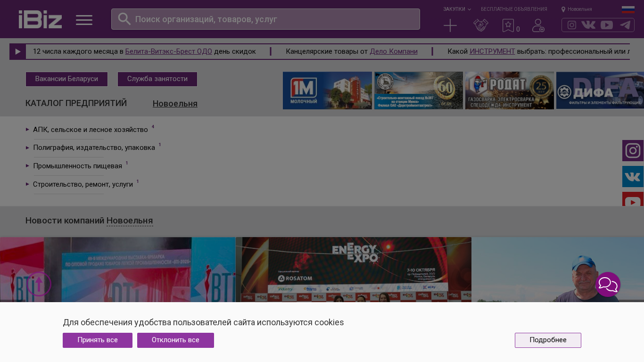Open VK side floating button
The width and height of the screenshot is (644, 362).
tap(633, 177)
